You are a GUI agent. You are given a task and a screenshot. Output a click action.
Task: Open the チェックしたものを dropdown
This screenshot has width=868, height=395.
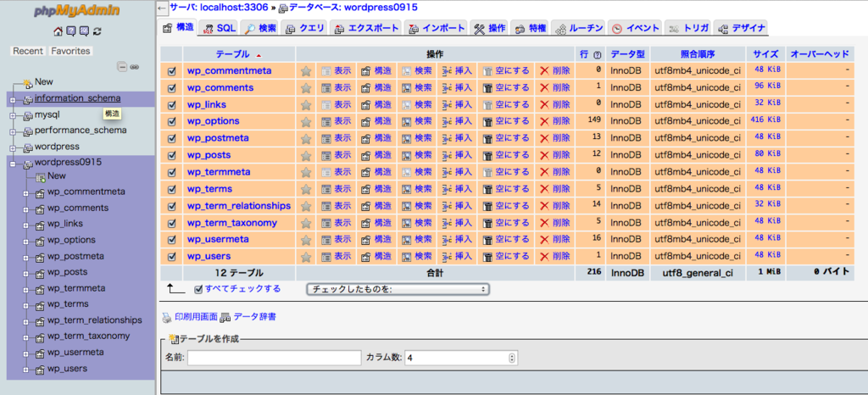click(x=398, y=289)
